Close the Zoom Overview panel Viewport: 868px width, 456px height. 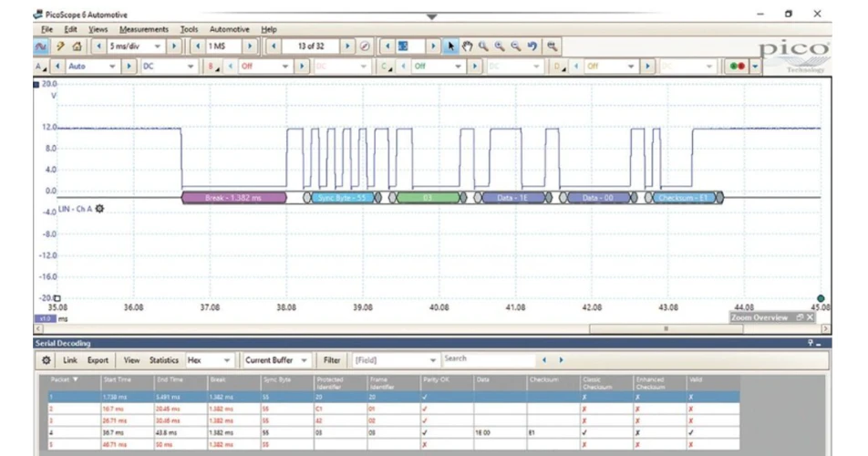coord(810,317)
